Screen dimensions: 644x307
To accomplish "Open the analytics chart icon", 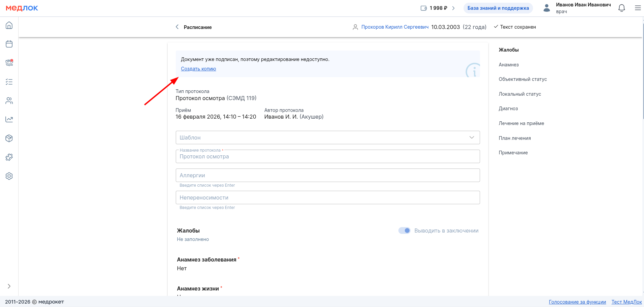I will point(9,119).
